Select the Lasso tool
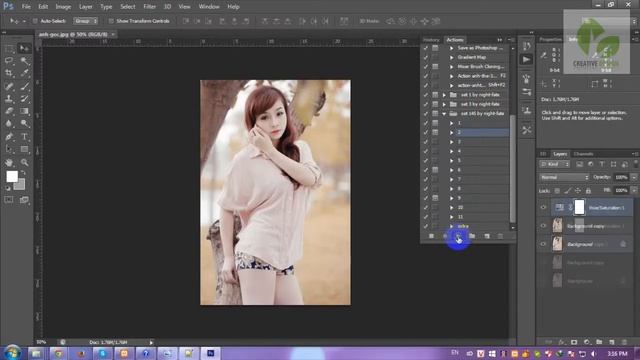Image resolution: width=640 pixels, height=360 pixels. (x=9, y=61)
